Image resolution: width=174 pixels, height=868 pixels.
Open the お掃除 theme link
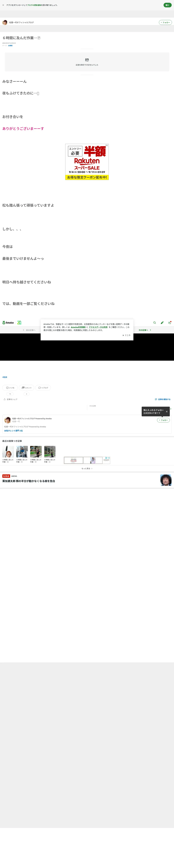pyautogui.click(x=10, y=45)
